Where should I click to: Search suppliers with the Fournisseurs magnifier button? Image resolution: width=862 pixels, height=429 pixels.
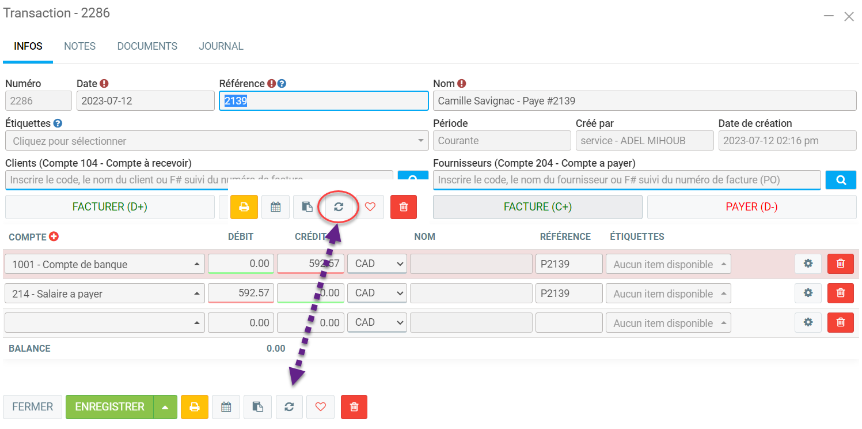(842, 180)
